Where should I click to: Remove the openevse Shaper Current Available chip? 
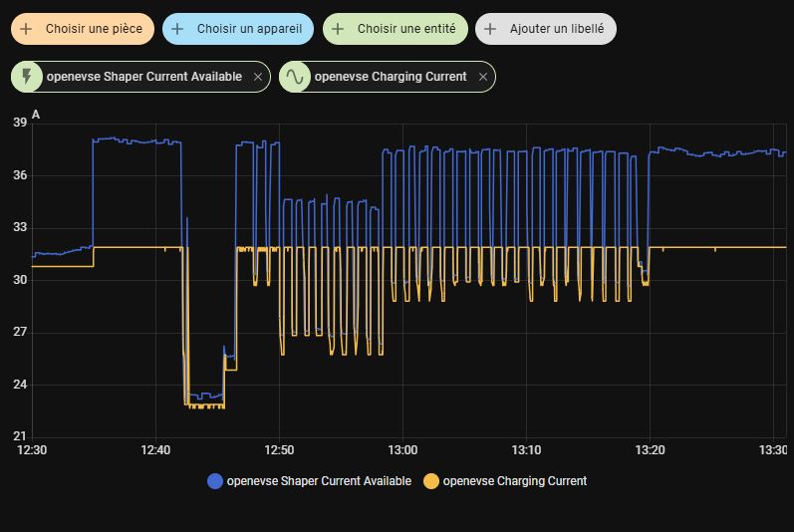point(258,77)
